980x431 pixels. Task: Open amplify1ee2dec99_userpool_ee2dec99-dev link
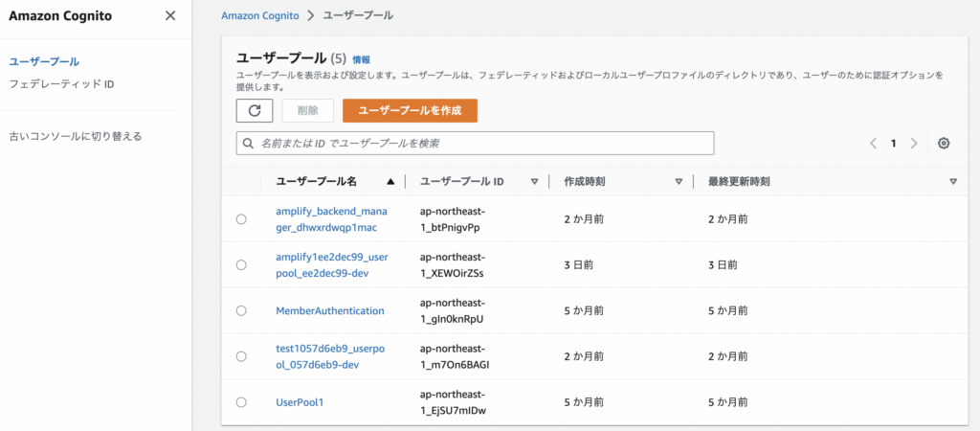pos(331,265)
